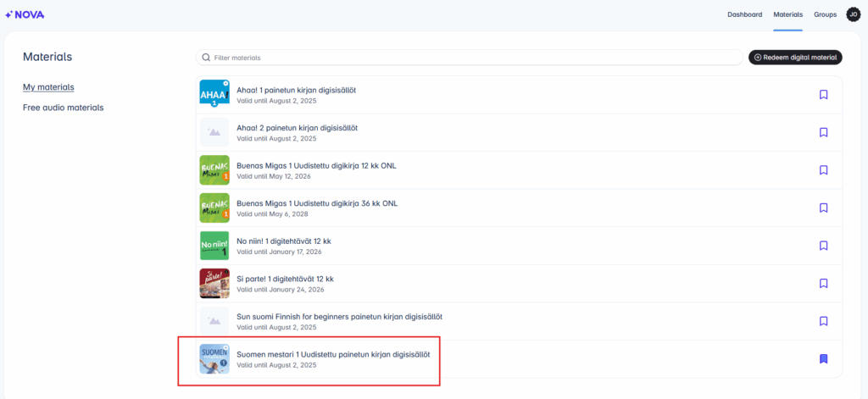Open Free audio materials section
This screenshot has height=399, width=868.
pos(63,108)
